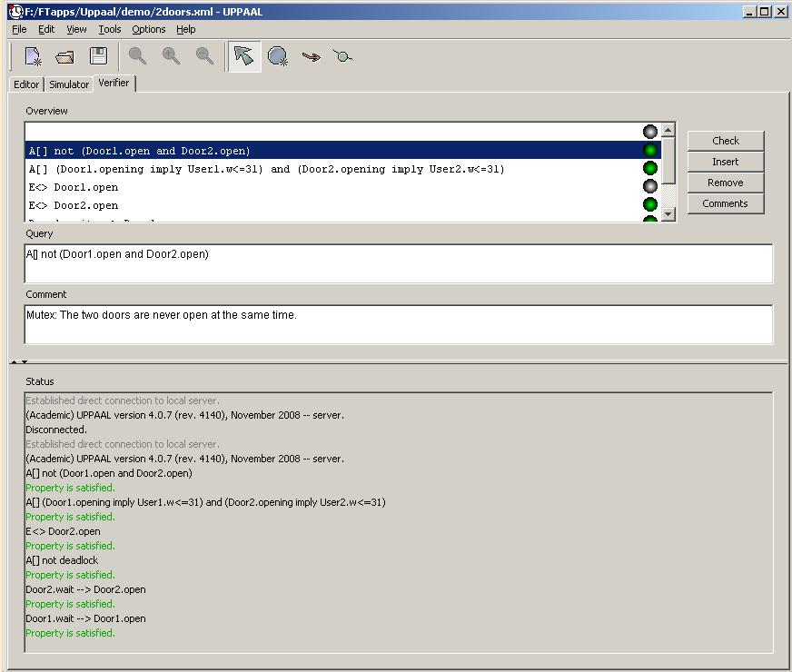This screenshot has width=792, height=672.
Task: Click the 'Door1.opening imply' line in the Status log
Action: pos(205,502)
